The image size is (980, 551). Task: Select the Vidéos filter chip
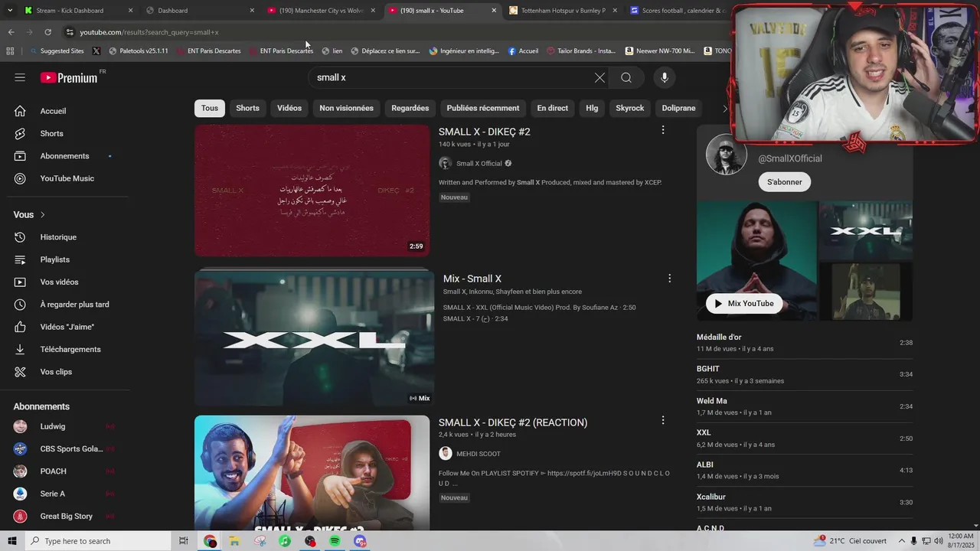coord(289,108)
